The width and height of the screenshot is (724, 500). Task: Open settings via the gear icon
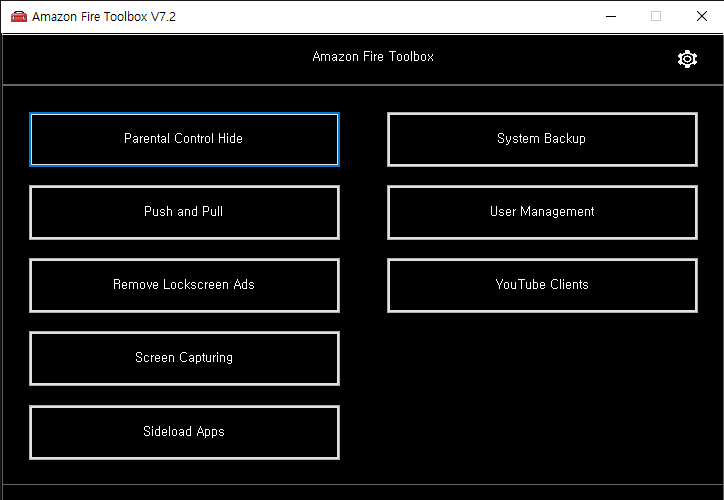(x=687, y=59)
